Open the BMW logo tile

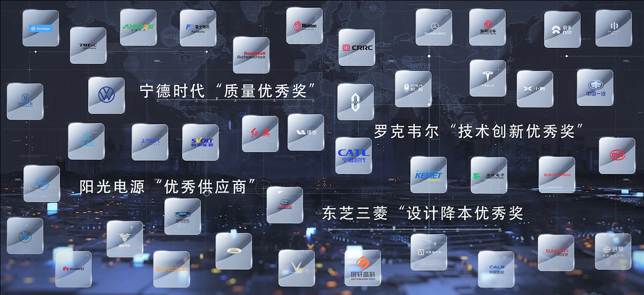25,236
